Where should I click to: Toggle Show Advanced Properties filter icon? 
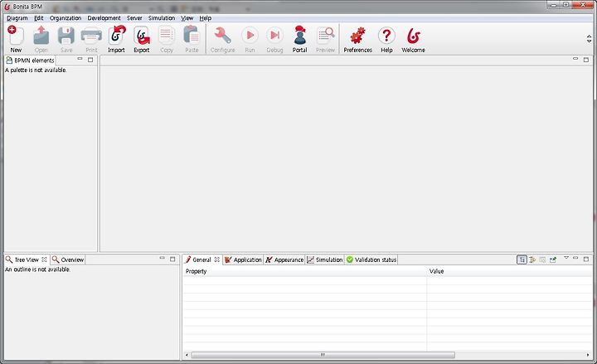[x=532, y=260]
